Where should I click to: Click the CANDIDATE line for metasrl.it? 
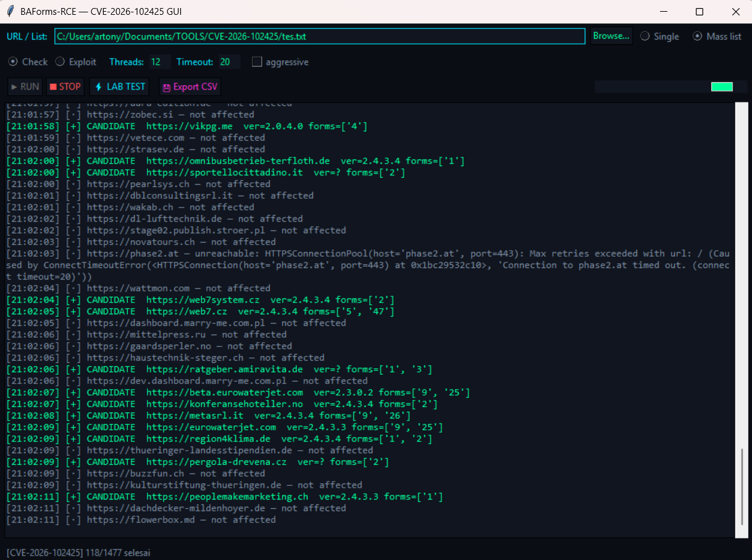208,416
